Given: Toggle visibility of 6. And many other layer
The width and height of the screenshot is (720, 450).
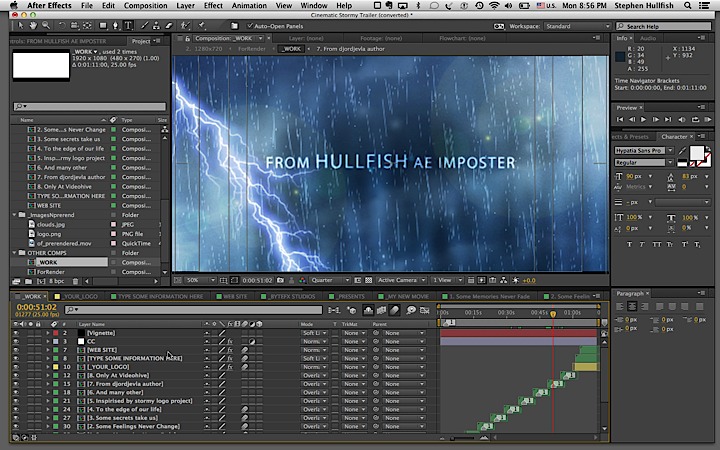Looking at the screenshot, I should coord(16,392).
